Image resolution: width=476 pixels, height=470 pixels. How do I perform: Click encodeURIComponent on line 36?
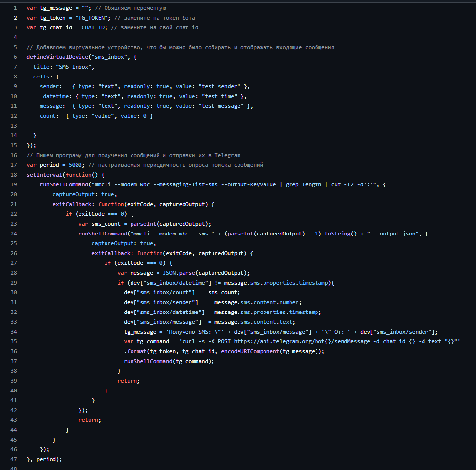[x=250, y=351]
